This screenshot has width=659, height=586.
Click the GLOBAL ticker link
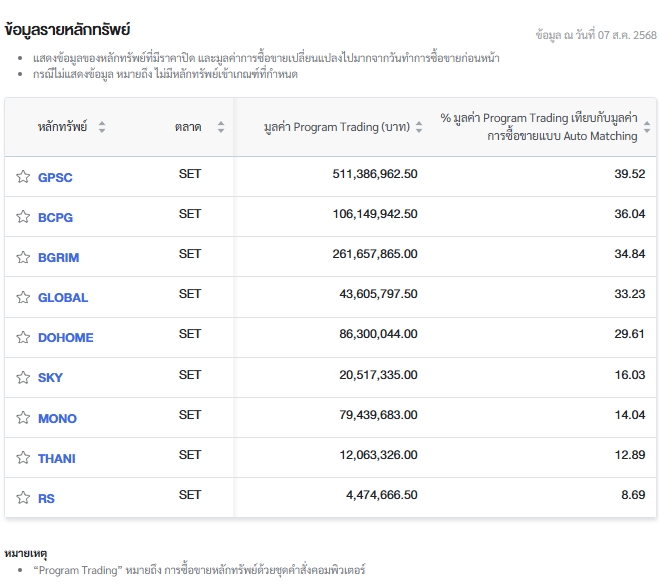[x=63, y=298]
